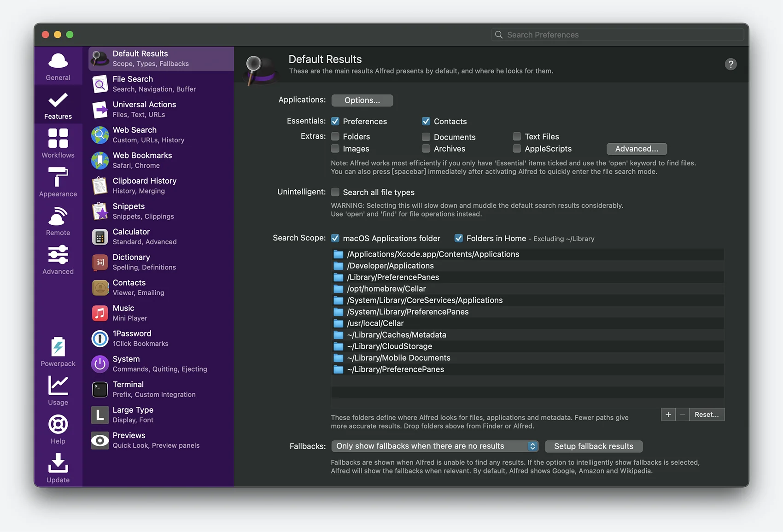The width and height of the screenshot is (783, 532).
Task: Select Universal Actions label in list
Action: click(x=144, y=105)
